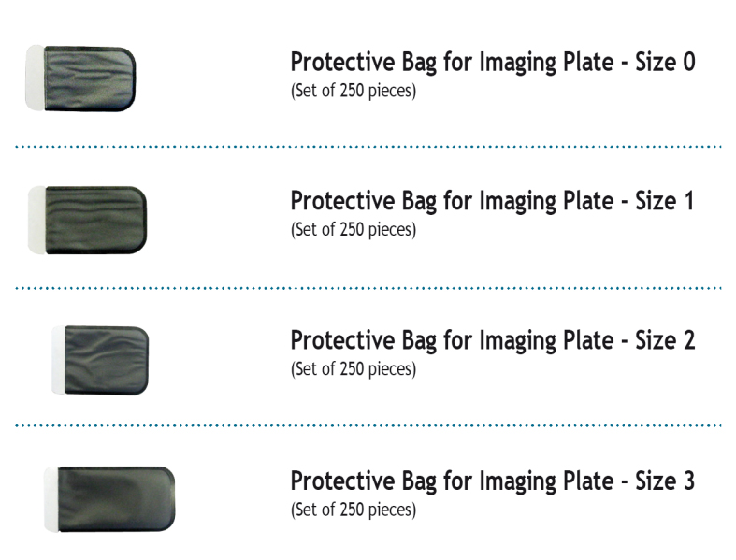Click the white tab of Size 3 bag
This screenshot has height=560, width=736.
[51, 499]
